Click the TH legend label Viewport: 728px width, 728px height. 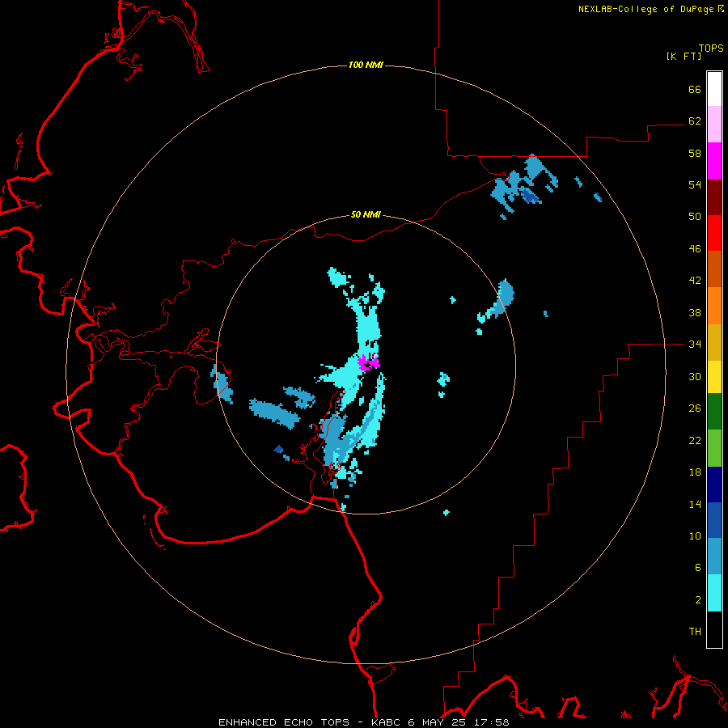(695, 632)
